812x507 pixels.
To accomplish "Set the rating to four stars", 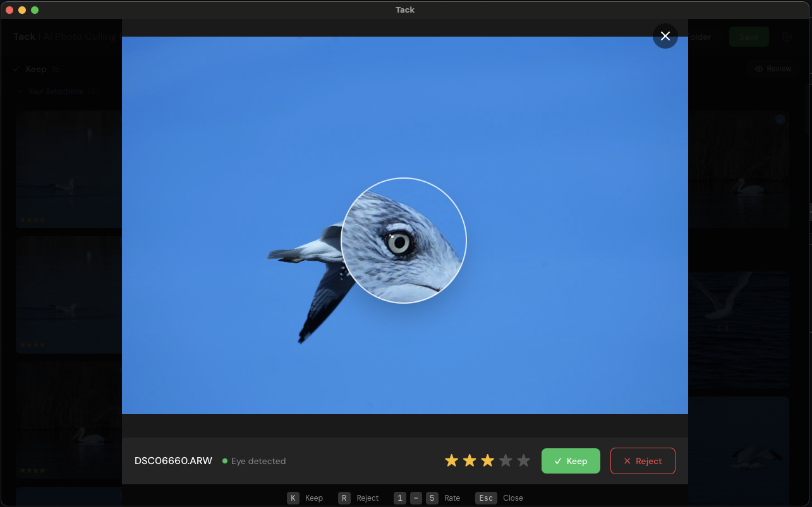I will [506, 460].
